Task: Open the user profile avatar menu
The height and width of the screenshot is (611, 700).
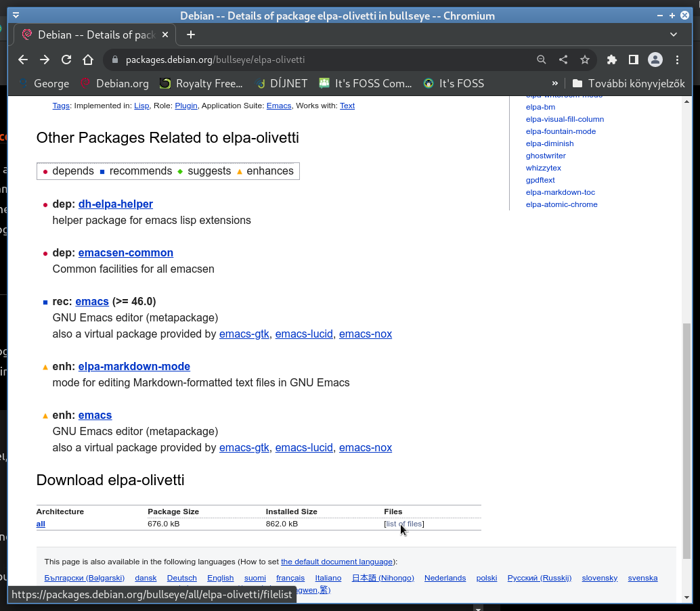Action: (x=655, y=60)
